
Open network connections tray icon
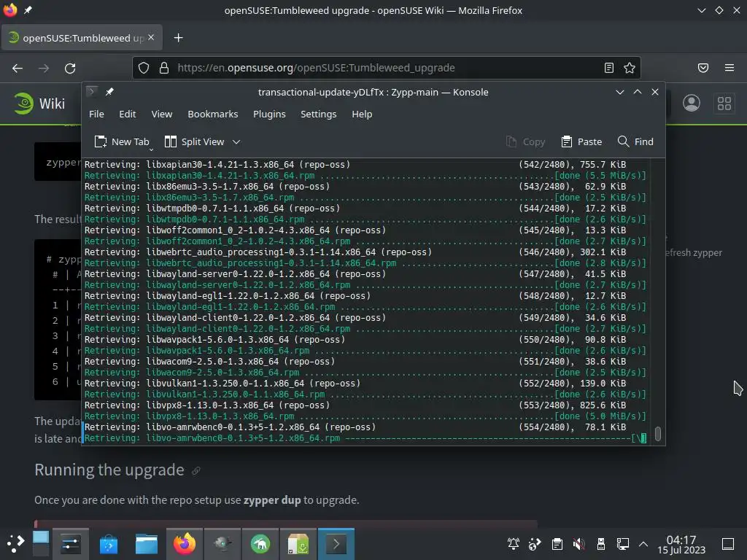pyautogui.click(x=623, y=544)
